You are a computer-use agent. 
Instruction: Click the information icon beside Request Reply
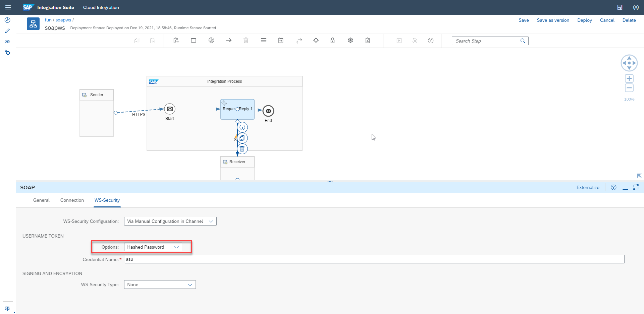coord(242,127)
